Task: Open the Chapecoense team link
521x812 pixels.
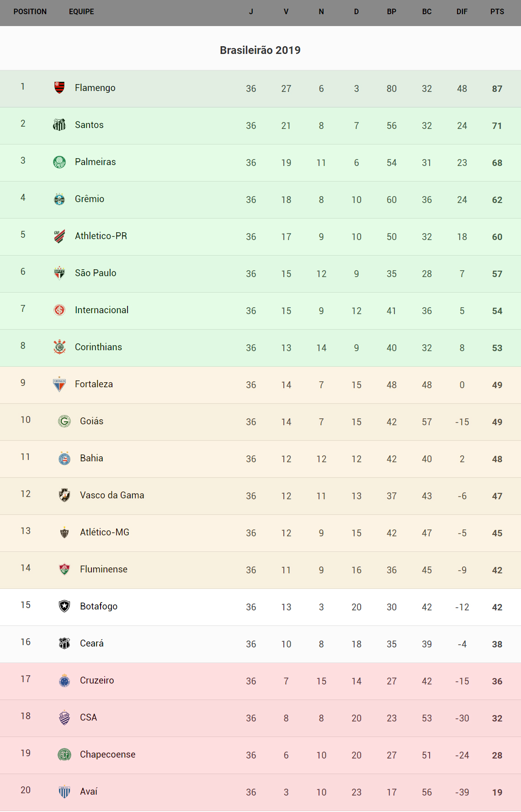Action: (107, 754)
